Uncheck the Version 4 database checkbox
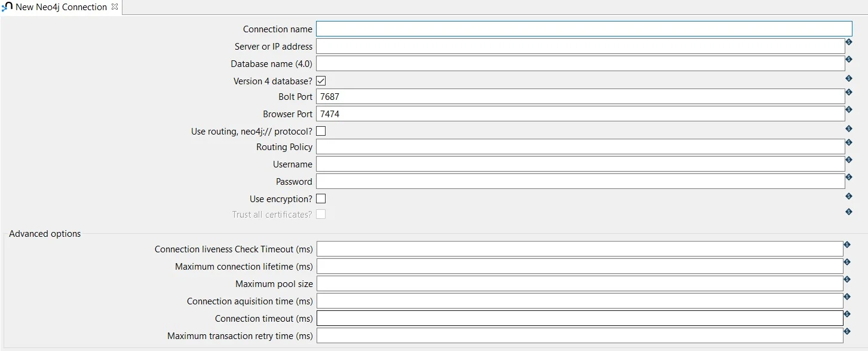 pos(321,80)
